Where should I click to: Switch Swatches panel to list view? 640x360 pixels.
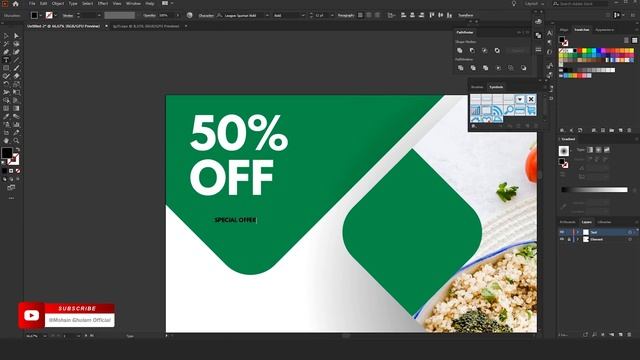pyautogui.click(x=626, y=40)
